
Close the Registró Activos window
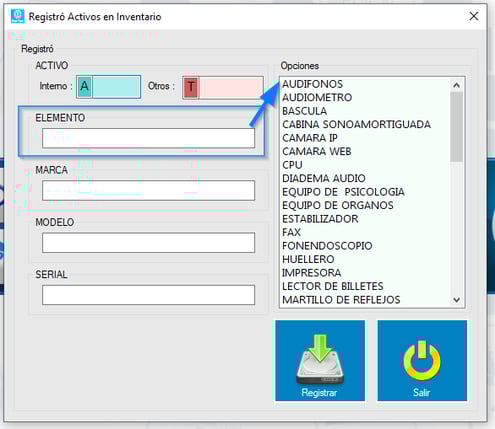click(474, 16)
